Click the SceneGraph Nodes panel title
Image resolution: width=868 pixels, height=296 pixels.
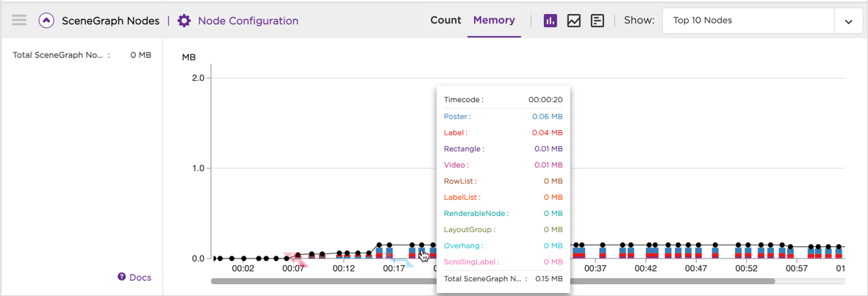pyautogui.click(x=110, y=21)
